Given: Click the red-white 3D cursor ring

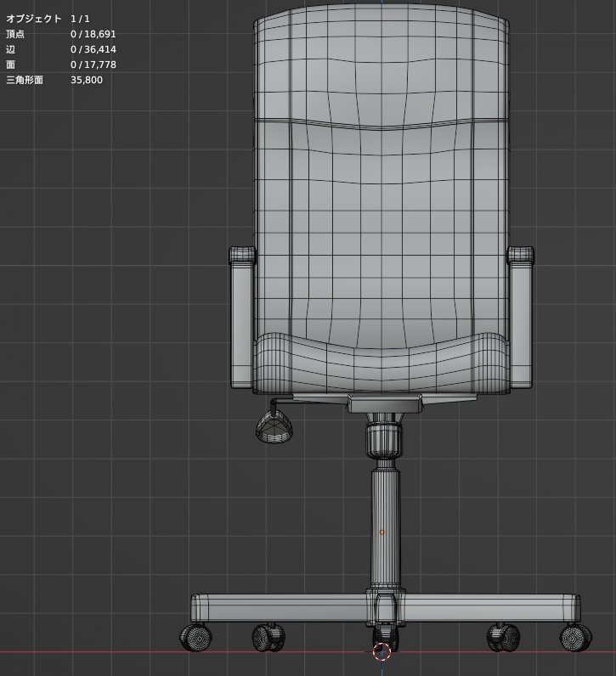Looking at the screenshot, I should tap(381, 651).
